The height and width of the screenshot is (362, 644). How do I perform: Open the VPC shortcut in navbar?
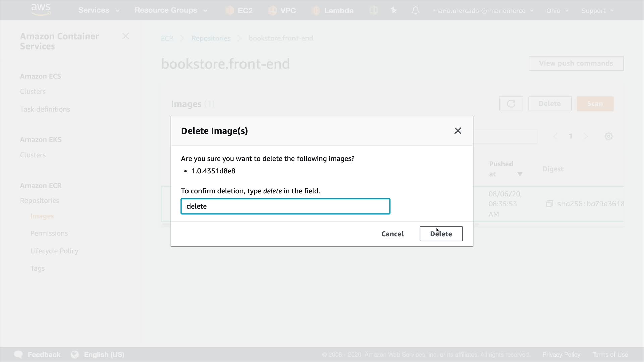pos(282,11)
